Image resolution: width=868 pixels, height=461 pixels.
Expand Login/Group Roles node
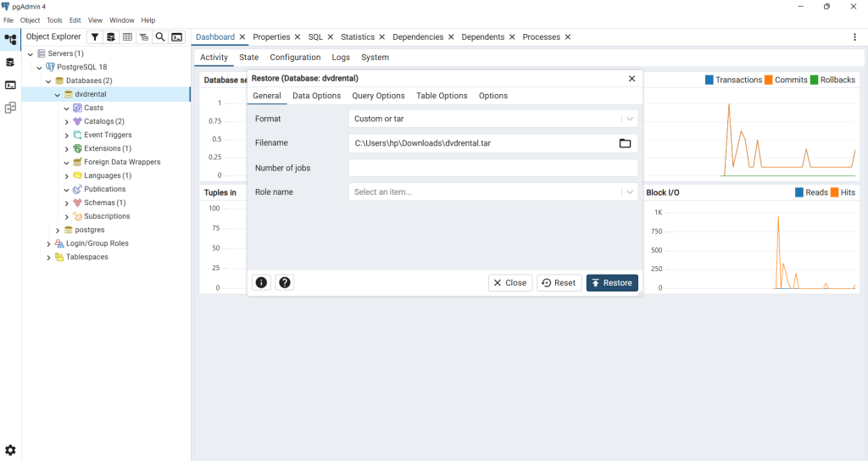click(x=48, y=244)
